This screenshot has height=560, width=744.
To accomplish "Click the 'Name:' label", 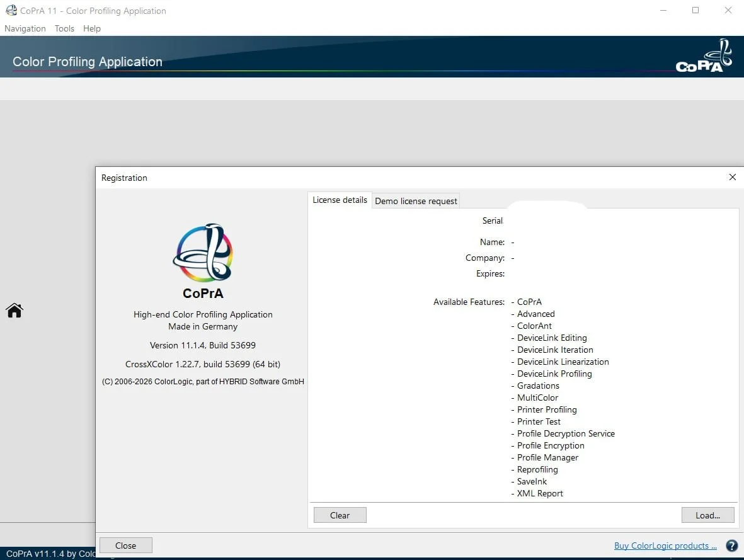I will 492,242.
